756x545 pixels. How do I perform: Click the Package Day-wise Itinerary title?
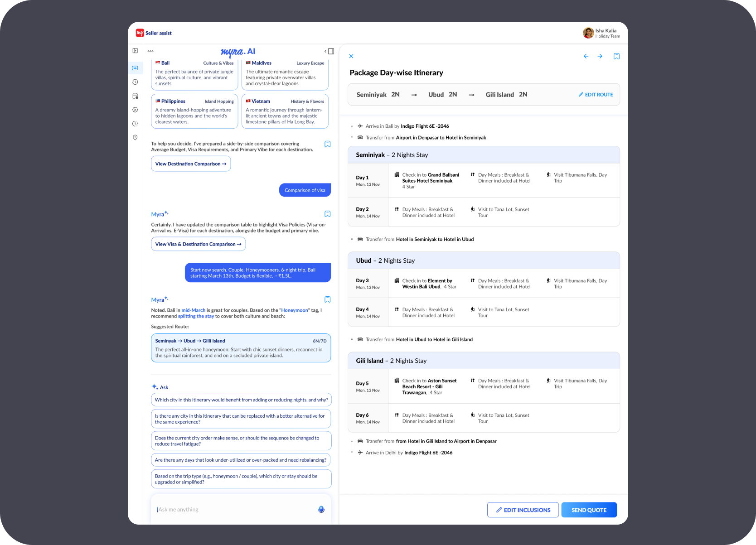point(396,72)
